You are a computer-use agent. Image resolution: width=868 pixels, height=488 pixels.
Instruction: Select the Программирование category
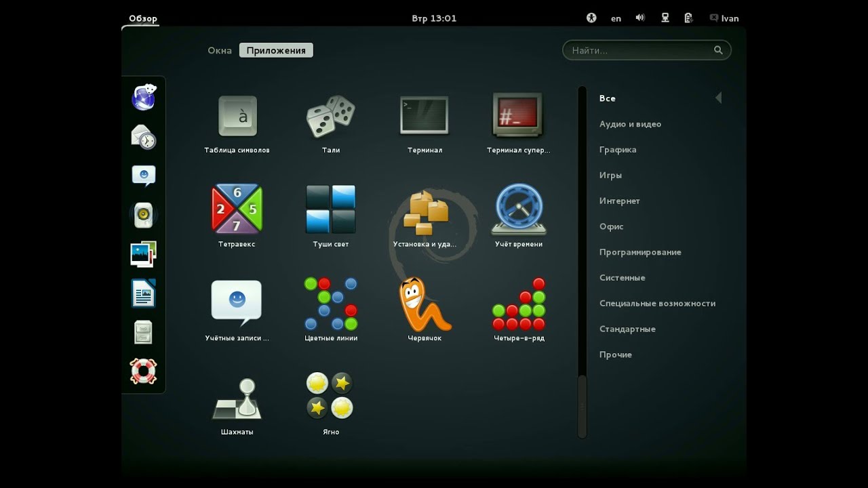click(x=640, y=252)
